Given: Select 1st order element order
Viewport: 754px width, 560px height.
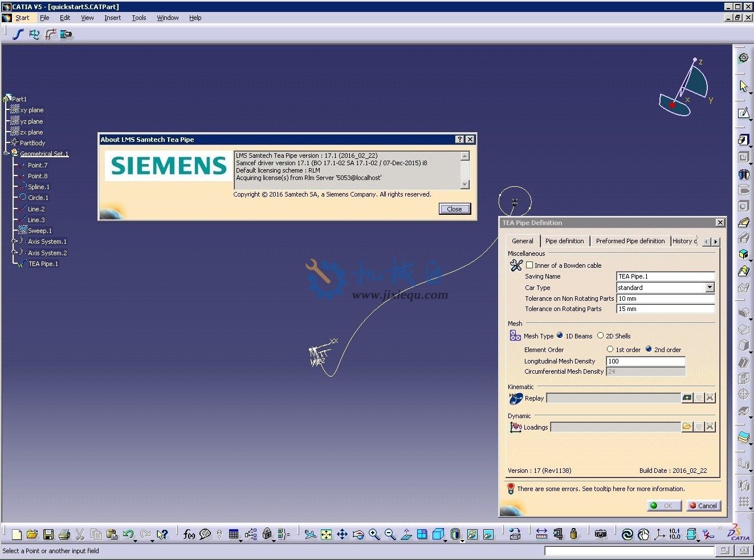Looking at the screenshot, I should pyautogui.click(x=610, y=349).
